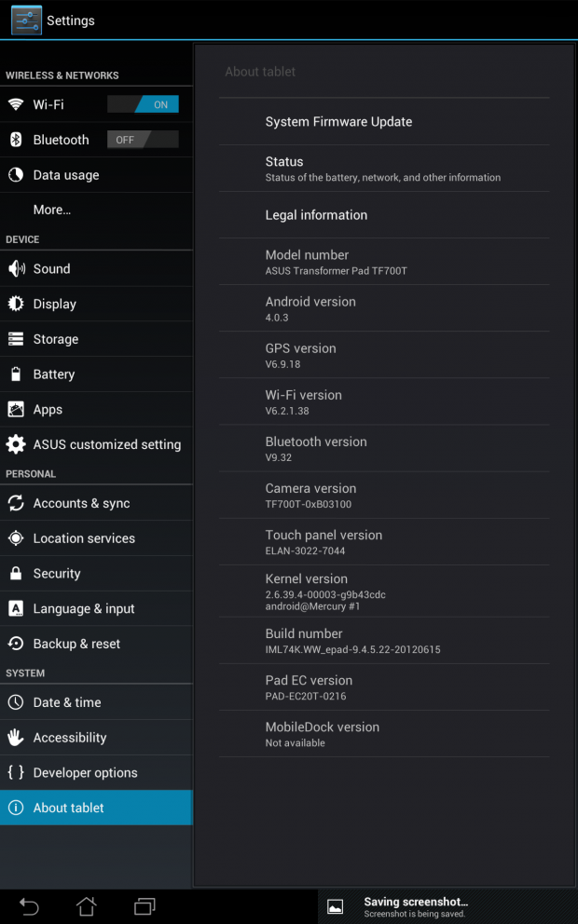Image resolution: width=578 pixels, height=924 pixels.
Task: Tap the Home navigation button
Action: point(86,906)
